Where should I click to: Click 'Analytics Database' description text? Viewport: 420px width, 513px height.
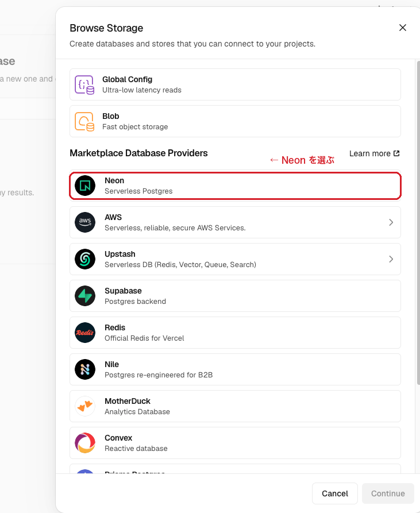tap(137, 411)
